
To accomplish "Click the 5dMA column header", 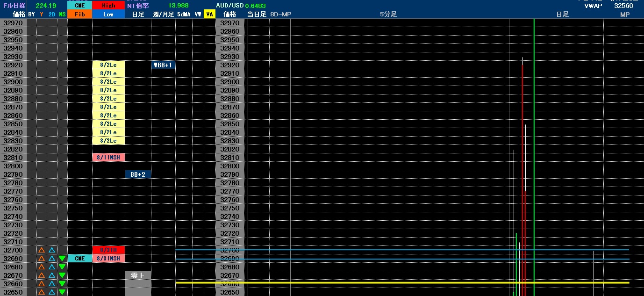I will (x=184, y=14).
